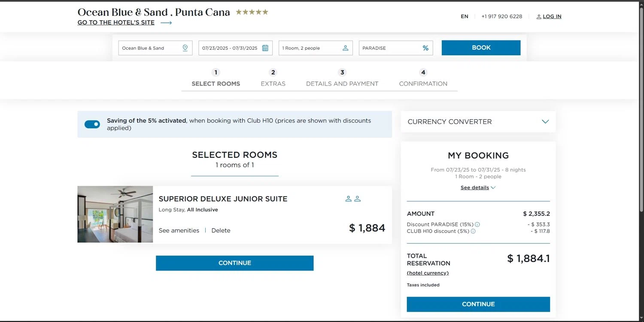Screen dimensions: 644x322
Task: Open Go to the hotel's site link
Action: pyautogui.click(x=116, y=23)
